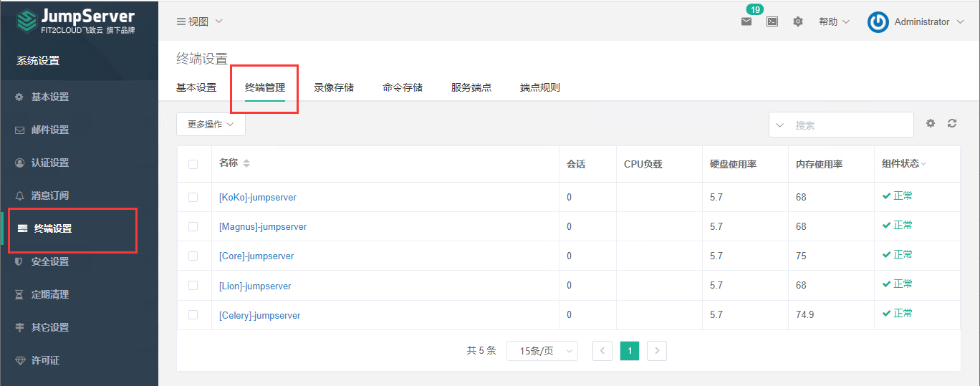Expand the 更多操作 dropdown
Screen dimensions: 980x386
[211, 124]
